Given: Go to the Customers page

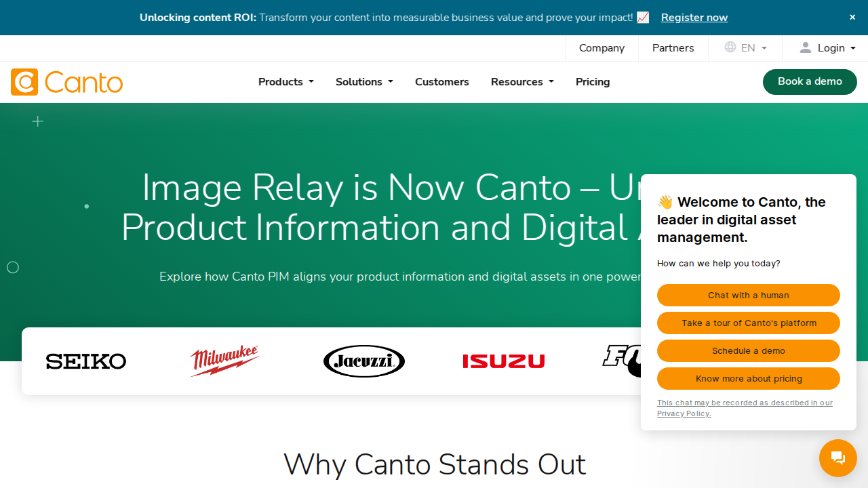Looking at the screenshot, I should pos(442,82).
